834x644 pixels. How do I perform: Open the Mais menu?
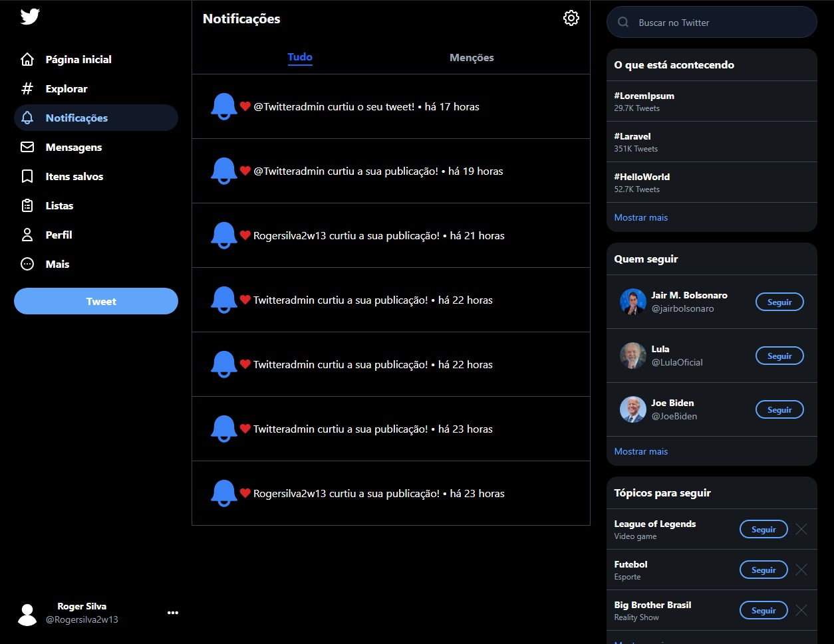[x=27, y=264]
